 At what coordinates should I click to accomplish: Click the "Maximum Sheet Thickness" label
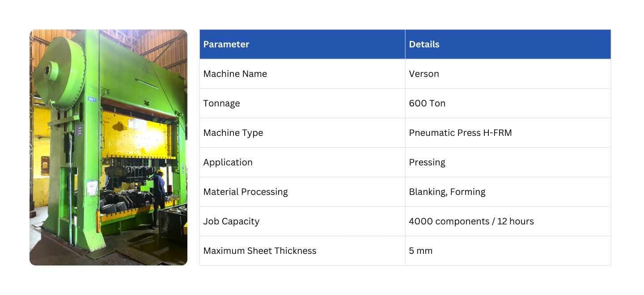click(x=260, y=251)
